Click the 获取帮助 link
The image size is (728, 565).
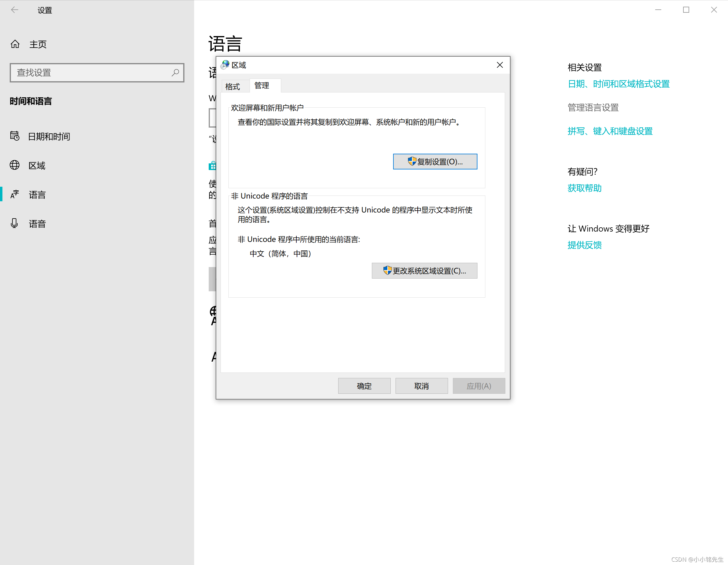584,188
